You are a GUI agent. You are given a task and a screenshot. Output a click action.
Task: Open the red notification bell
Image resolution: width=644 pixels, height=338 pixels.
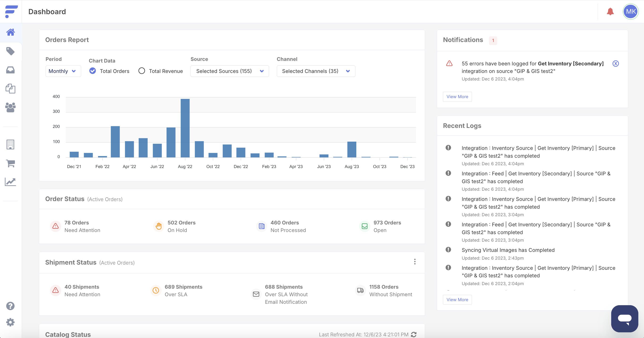610,12
